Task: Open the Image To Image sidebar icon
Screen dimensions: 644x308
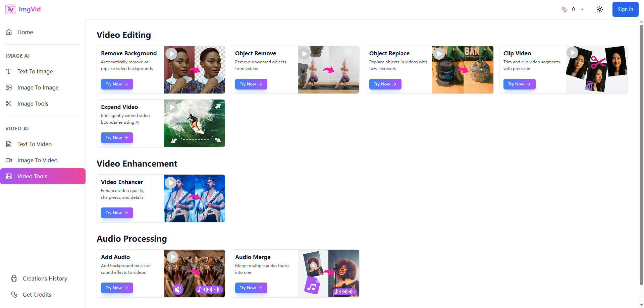Action: point(9,87)
